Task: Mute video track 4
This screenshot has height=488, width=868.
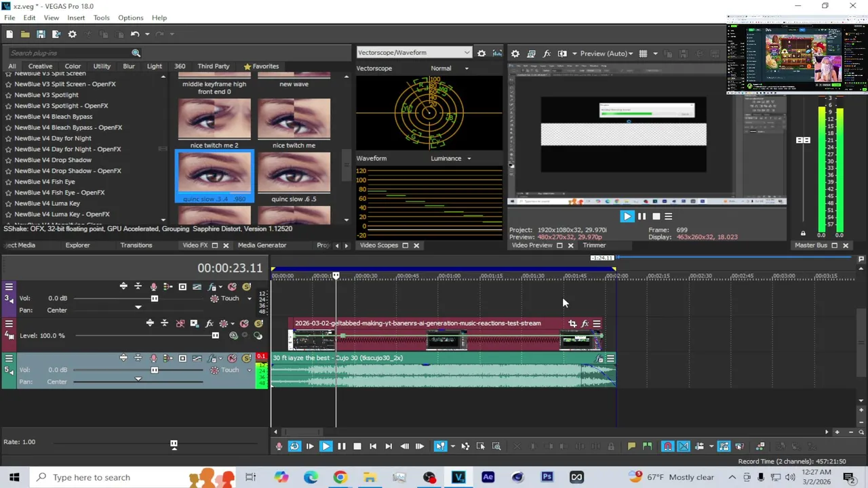Action: click(243, 323)
